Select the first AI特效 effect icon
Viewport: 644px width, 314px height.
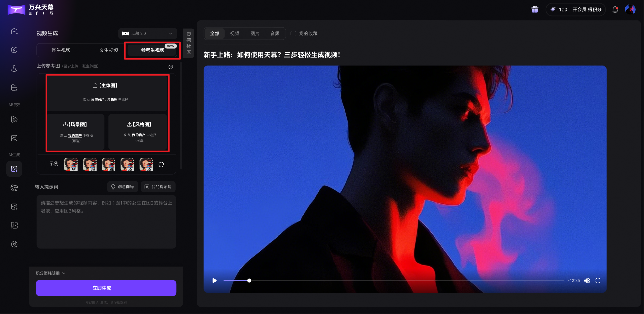(x=14, y=119)
